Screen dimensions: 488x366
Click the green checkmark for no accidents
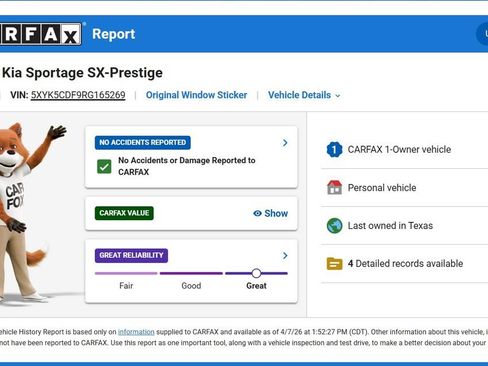(x=104, y=166)
